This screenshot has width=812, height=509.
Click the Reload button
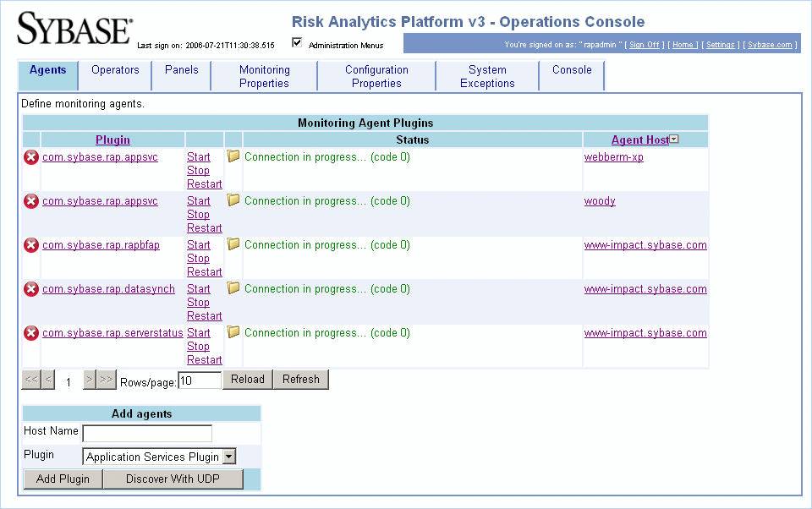pyautogui.click(x=248, y=379)
